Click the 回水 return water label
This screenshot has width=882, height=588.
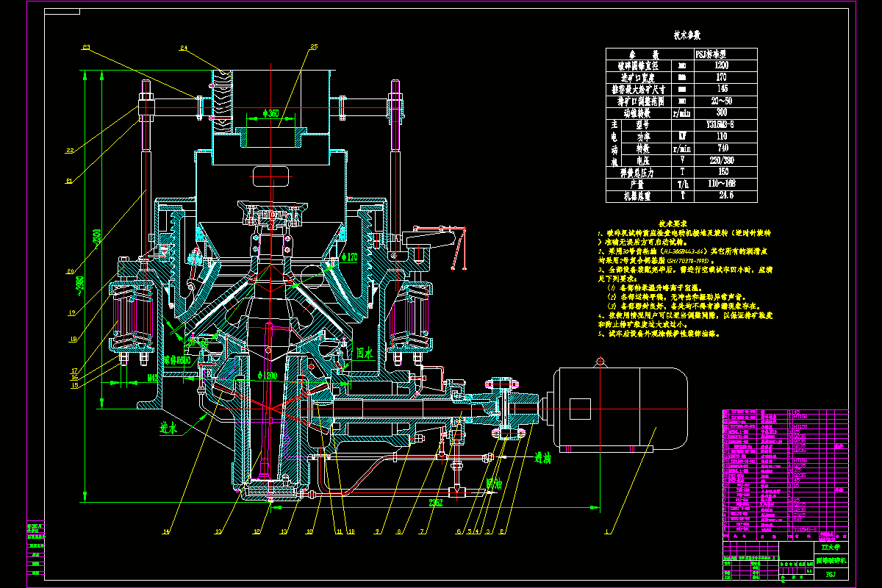pos(365,353)
